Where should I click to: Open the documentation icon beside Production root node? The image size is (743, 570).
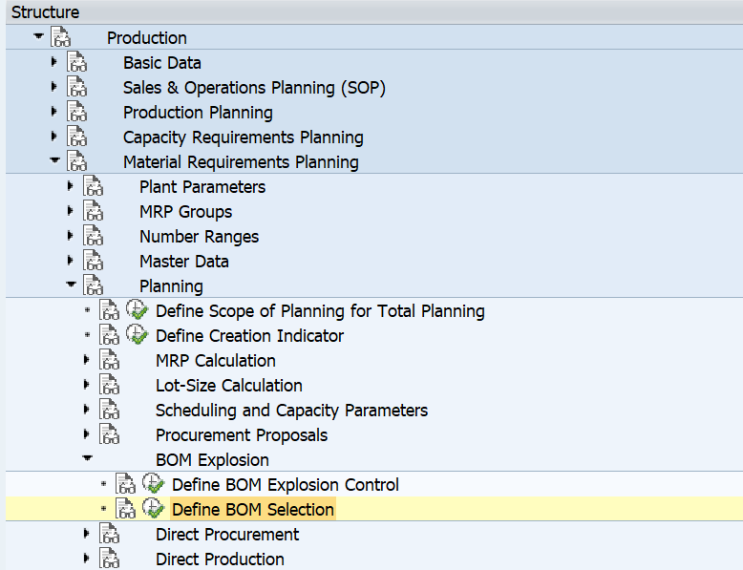click(61, 37)
